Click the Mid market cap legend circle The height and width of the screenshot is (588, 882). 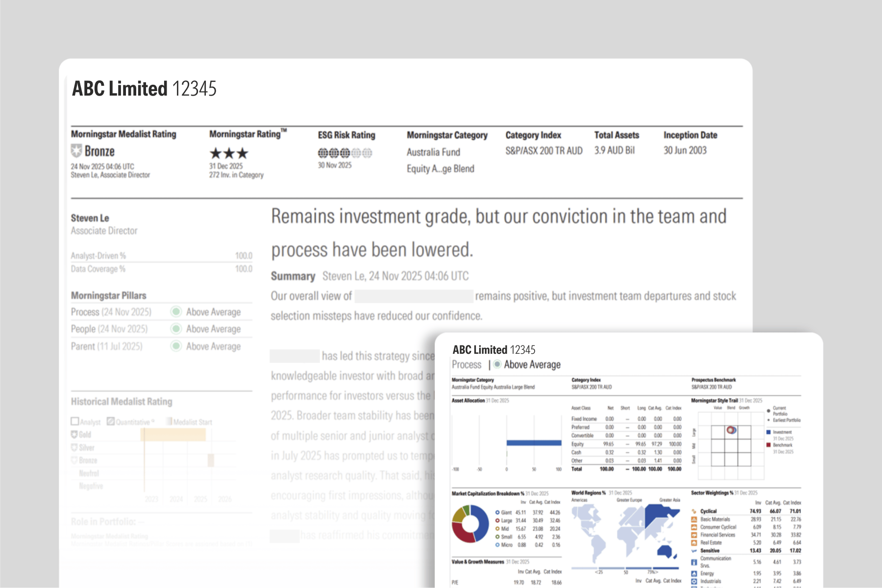[497, 529]
